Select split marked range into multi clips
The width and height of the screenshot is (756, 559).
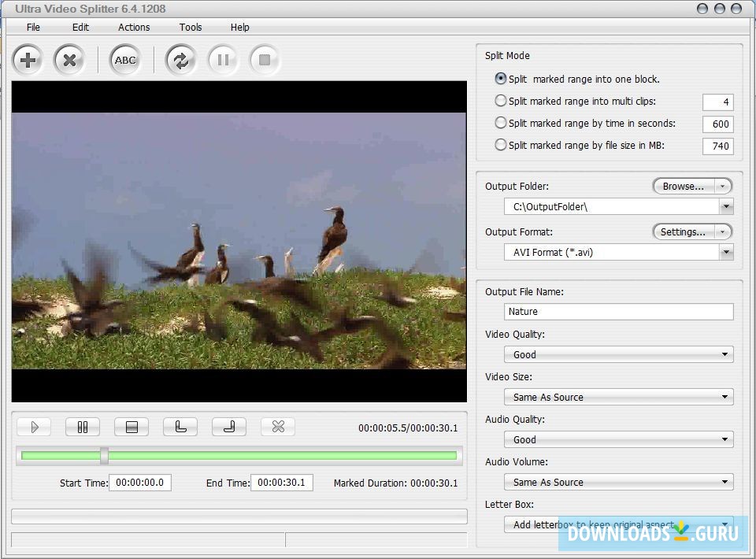click(x=501, y=101)
